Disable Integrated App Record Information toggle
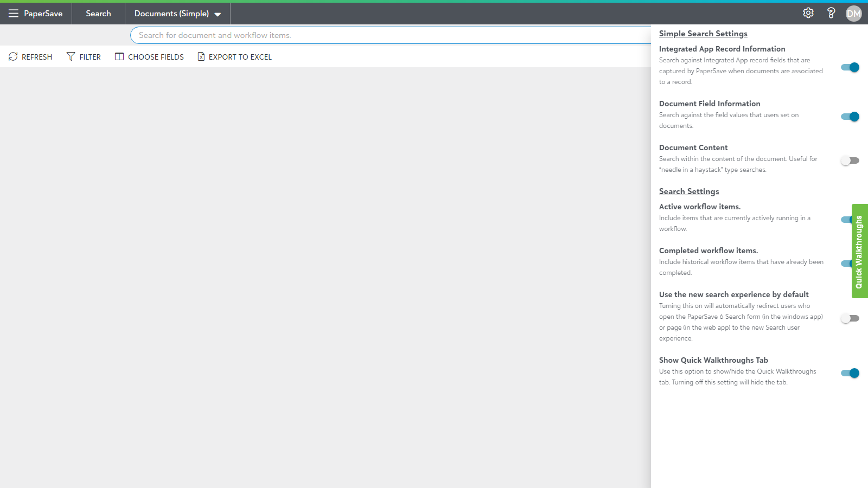 (850, 67)
